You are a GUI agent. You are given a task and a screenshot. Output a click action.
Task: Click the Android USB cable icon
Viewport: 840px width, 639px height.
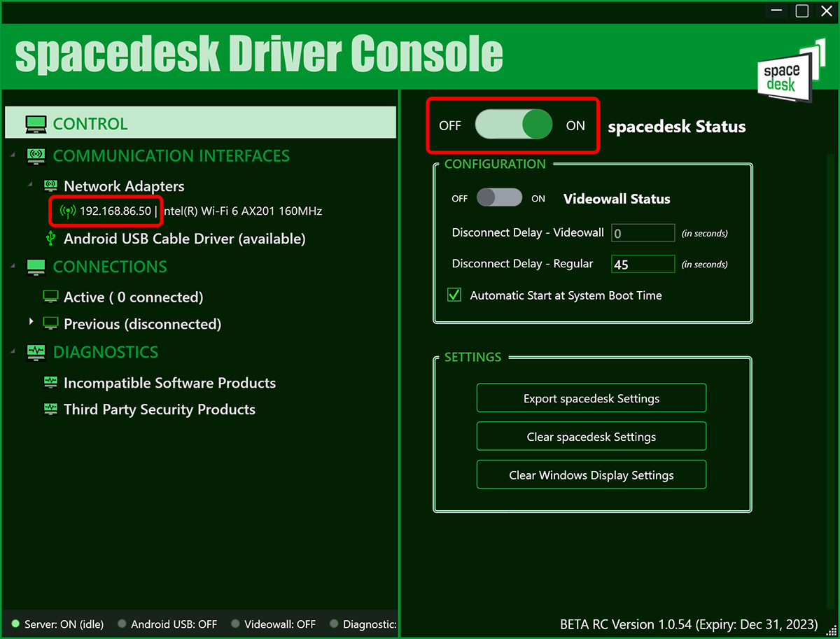point(50,239)
